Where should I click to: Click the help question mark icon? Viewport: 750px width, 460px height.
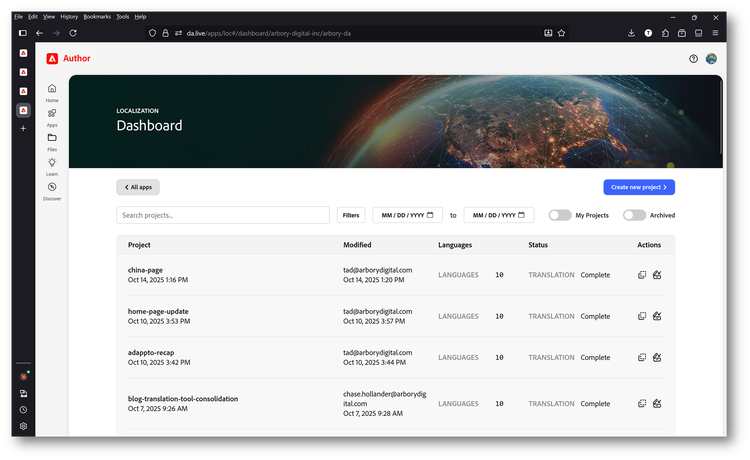pos(693,59)
